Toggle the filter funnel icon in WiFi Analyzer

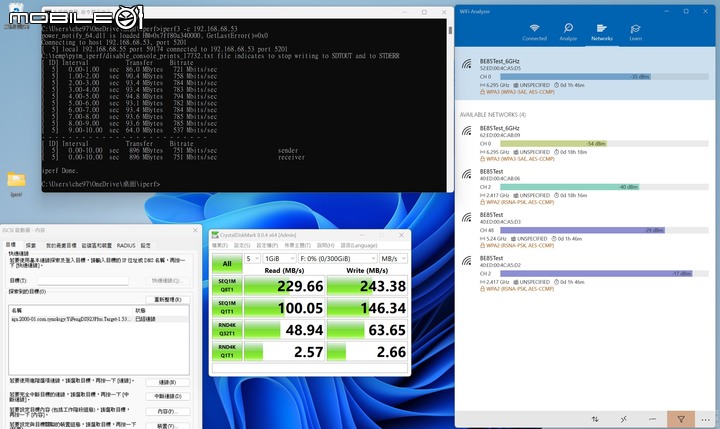681,419
